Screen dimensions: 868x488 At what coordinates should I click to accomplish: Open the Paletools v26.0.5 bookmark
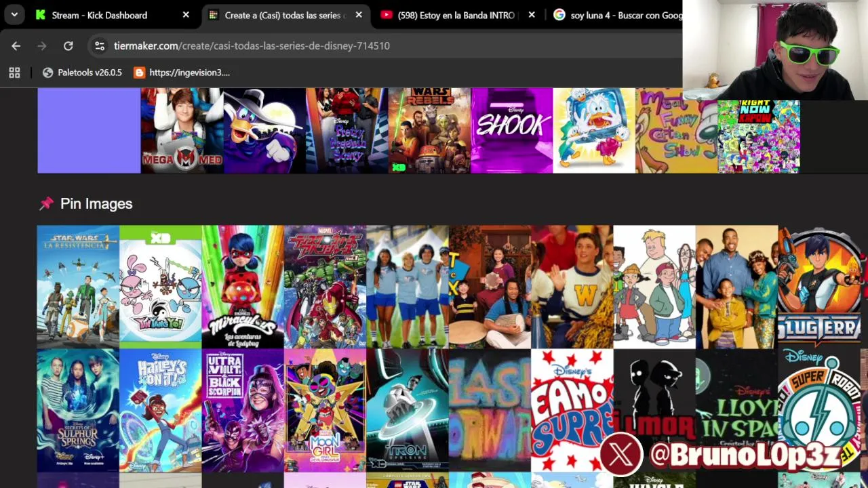(82, 73)
